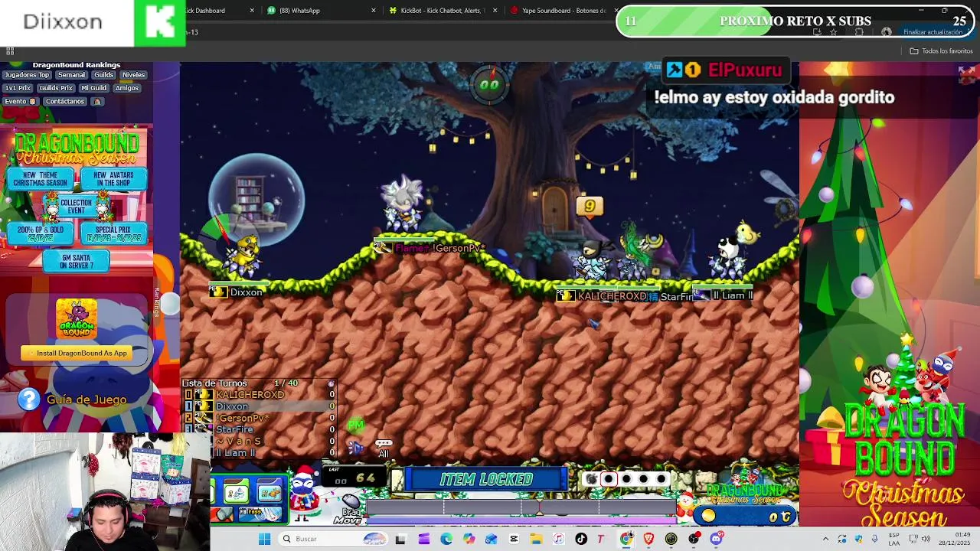Viewport: 980px width, 551px height.
Task: Click the ranking icon next to Contáctanos
Action: 97,101
